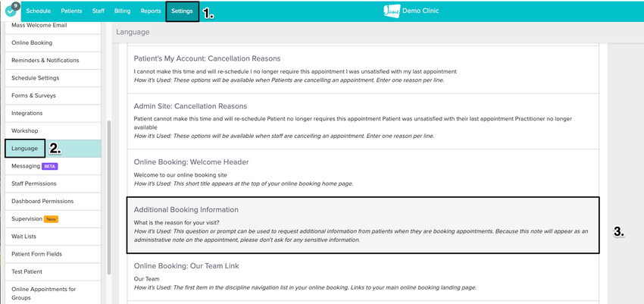Image resolution: width=644 pixels, height=304 pixels.
Task: Open Online Appointments for Groups
Action: pos(53,293)
